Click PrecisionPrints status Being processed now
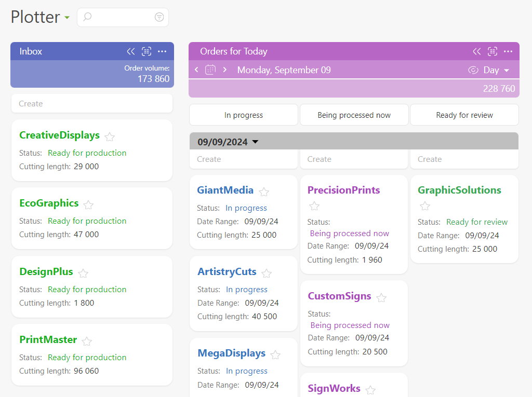Screen dimensions: 532x397 (350, 233)
